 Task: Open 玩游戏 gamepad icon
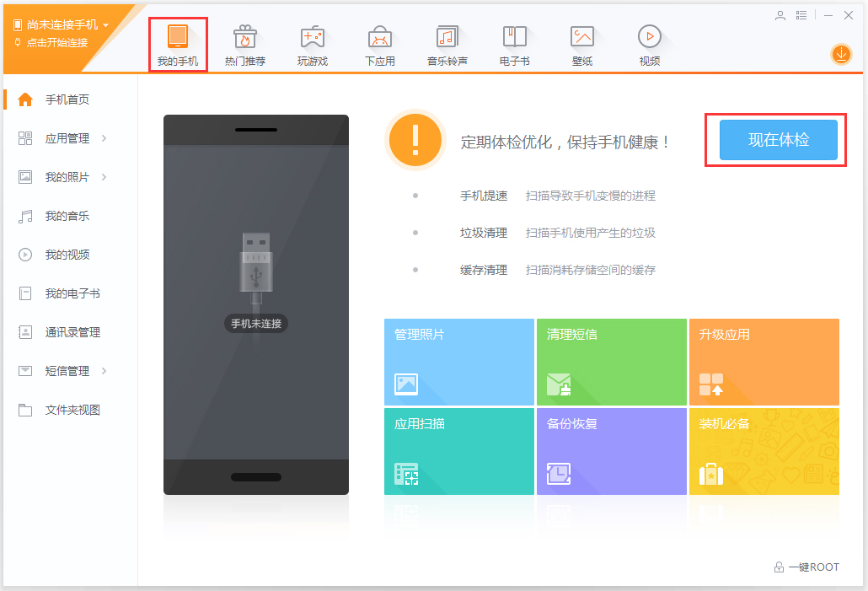click(312, 36)
